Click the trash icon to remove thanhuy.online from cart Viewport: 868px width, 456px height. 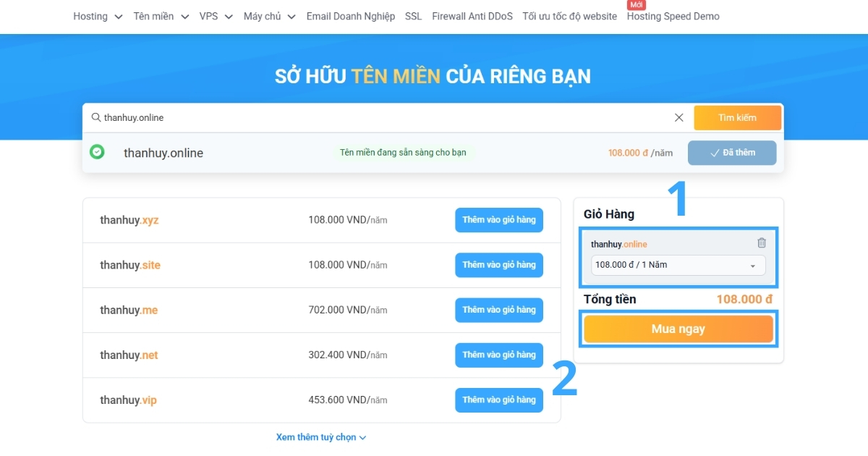point(762,243)
